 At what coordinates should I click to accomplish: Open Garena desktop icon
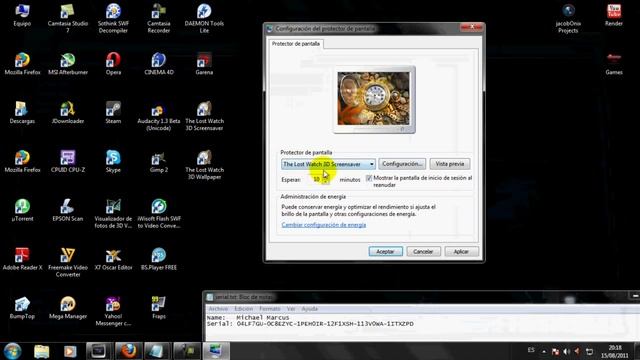[x=204, y=64]
